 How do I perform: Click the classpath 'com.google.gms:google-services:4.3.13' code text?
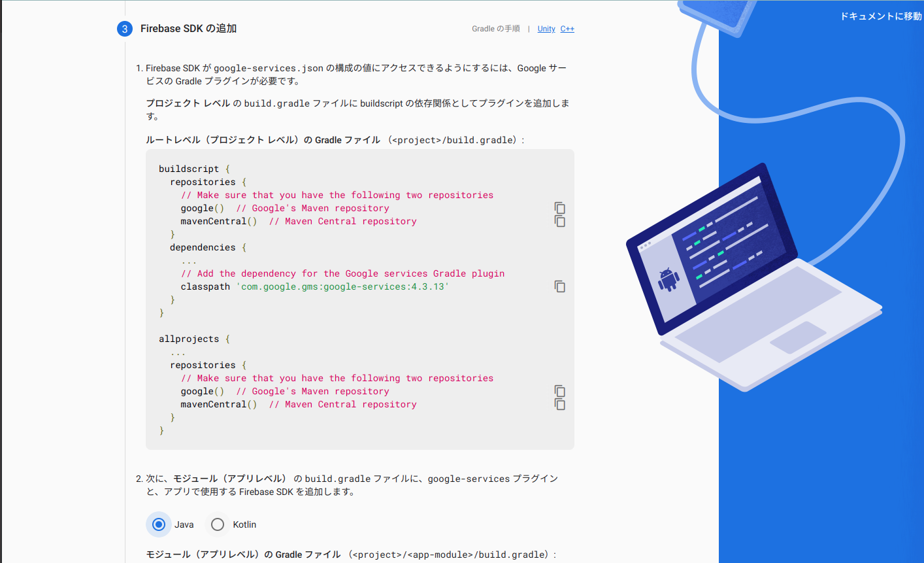pos(315,286)
